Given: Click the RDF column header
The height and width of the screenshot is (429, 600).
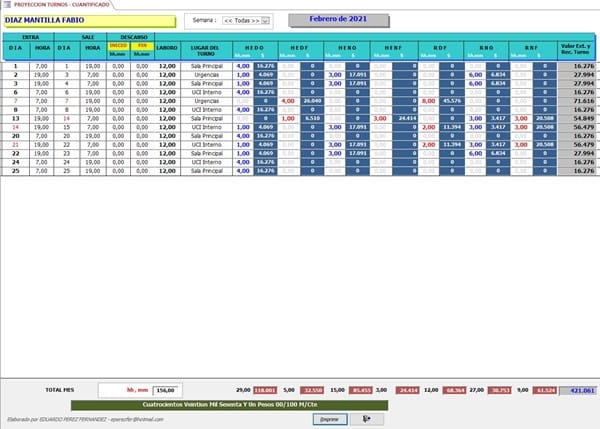Looking at the screenshot, I should coord(440,48).
